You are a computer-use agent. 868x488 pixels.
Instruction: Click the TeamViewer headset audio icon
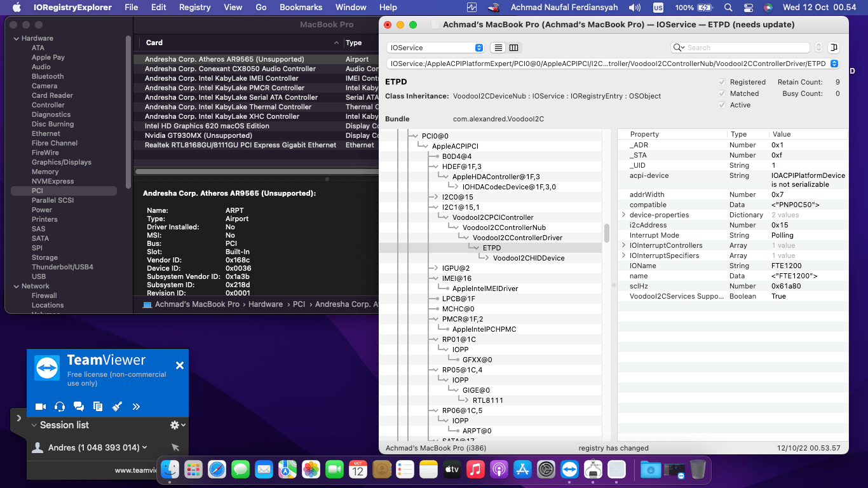click(60, 407)
